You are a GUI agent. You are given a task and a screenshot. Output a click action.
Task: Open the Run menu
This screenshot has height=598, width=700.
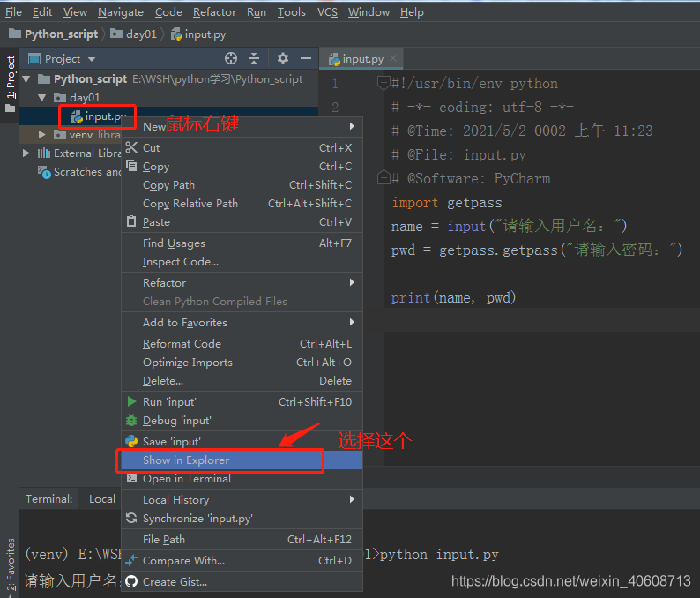click(257, 12)
